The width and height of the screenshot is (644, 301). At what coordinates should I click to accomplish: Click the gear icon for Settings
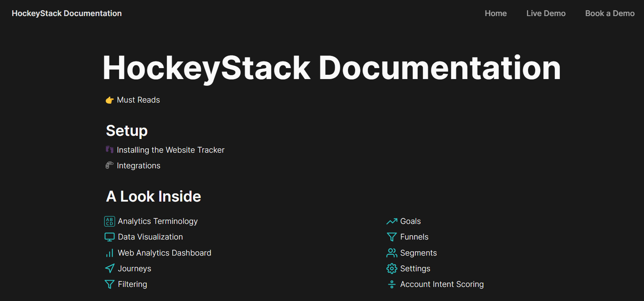click(392, 269)
